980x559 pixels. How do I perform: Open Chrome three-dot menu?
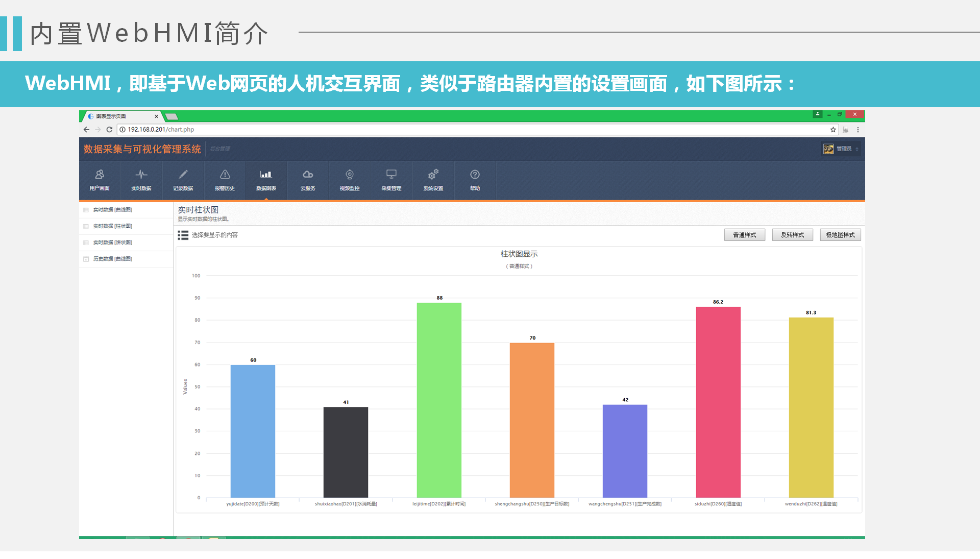(858, 130)
